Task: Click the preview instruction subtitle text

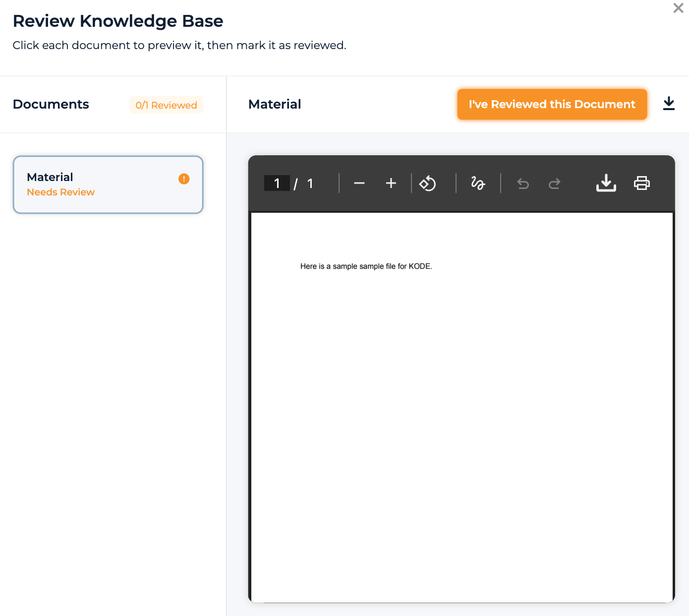Action: coord(179,45)
